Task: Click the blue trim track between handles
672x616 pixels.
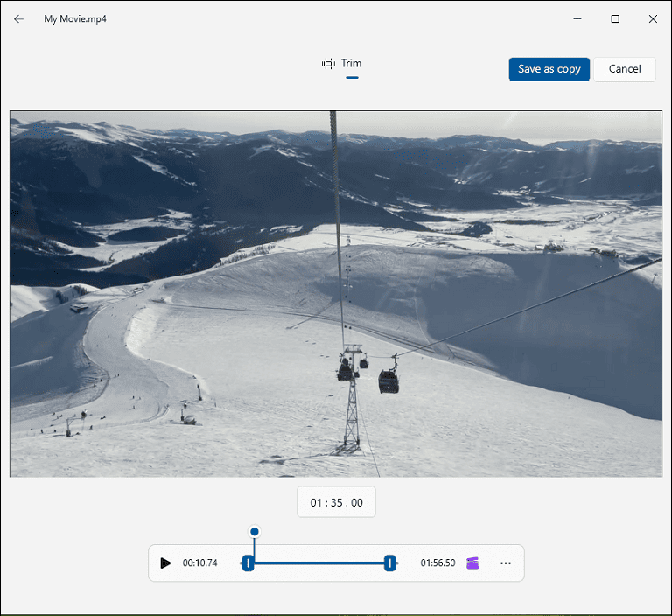Action: [319, 563]
